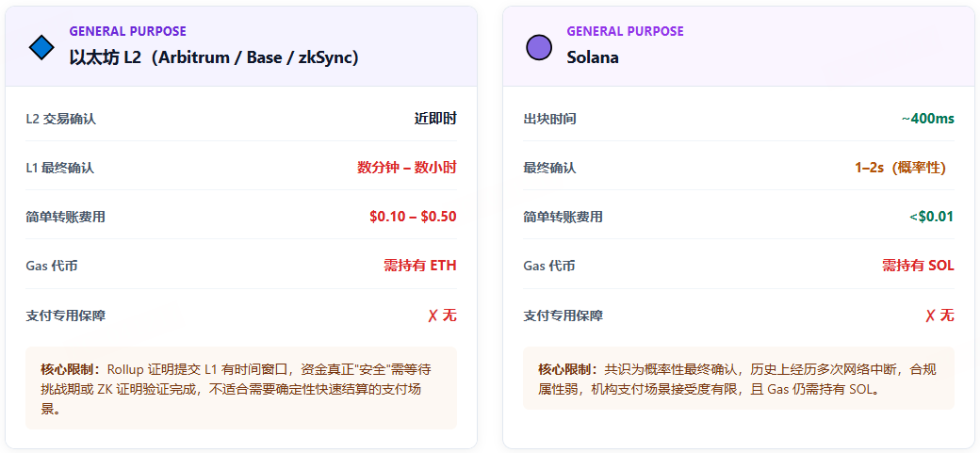This screenshot has width=980, height=453.
Task: Click the blue diamond Ethereum L2 icon
Action: (41, 47)
